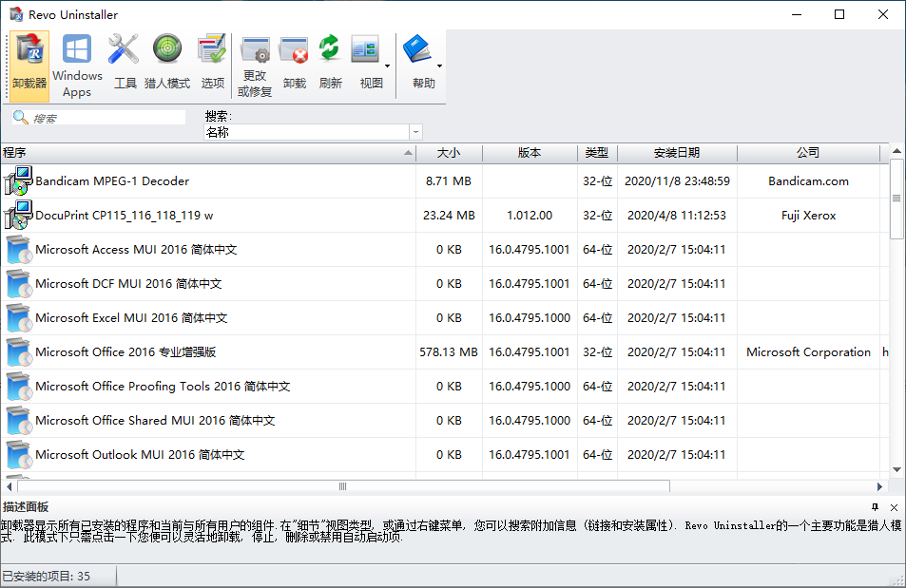Click 2020/4/8 11:12:53 install date
The width and height of the screenshot is (906, 588).
pyautogui.click(x=677, y=216)
